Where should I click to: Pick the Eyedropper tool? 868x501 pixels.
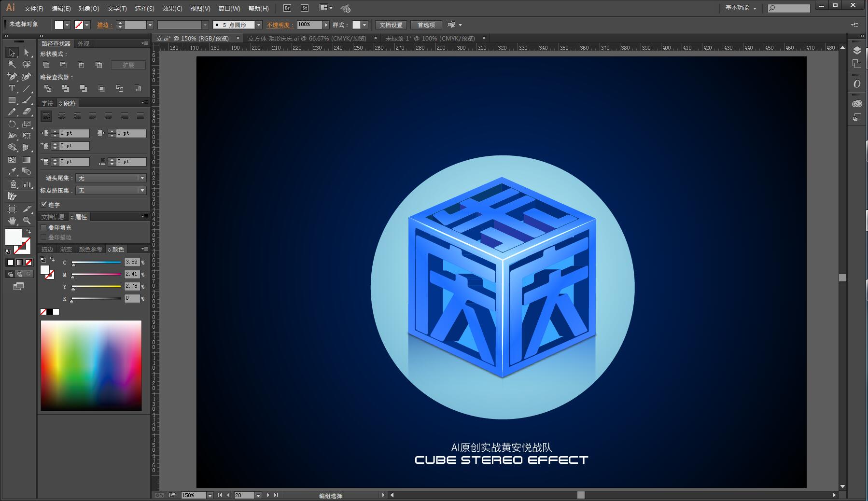[12, 172]
